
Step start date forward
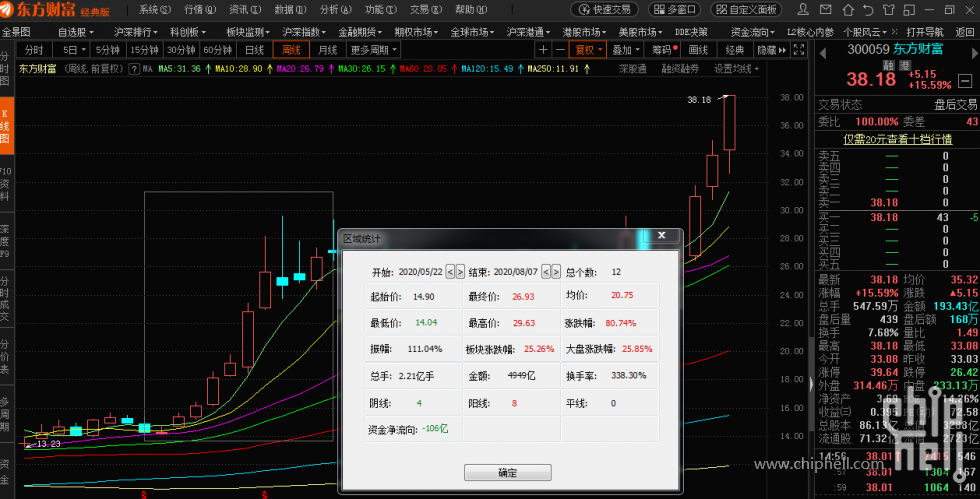460,272
